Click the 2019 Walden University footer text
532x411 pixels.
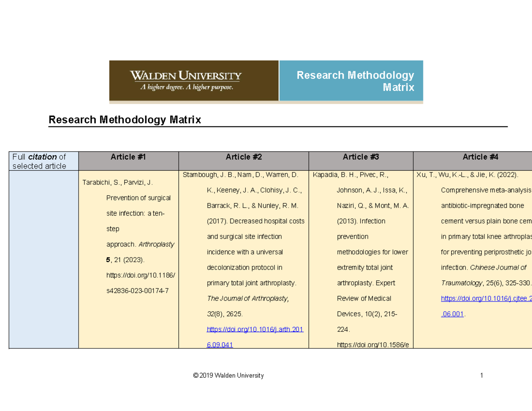pos(227,376)
